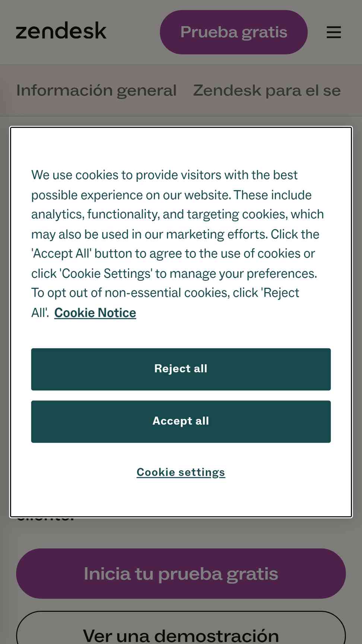This screenshot has height=644, width=362.
Task: Open Cookie settings preferences
Action: 181,472
